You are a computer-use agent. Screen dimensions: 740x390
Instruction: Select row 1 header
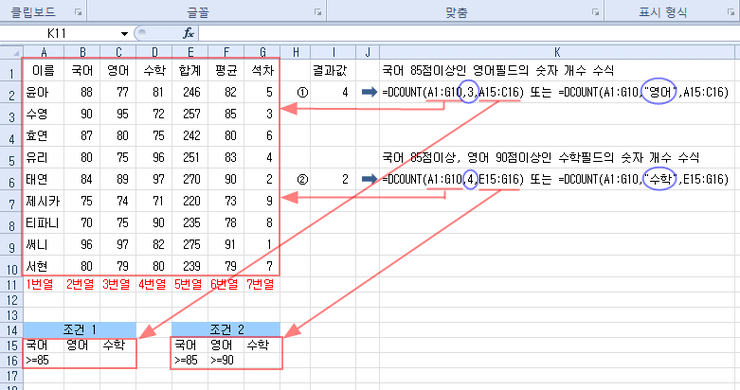pyautogui.click(x=12, y=70)
